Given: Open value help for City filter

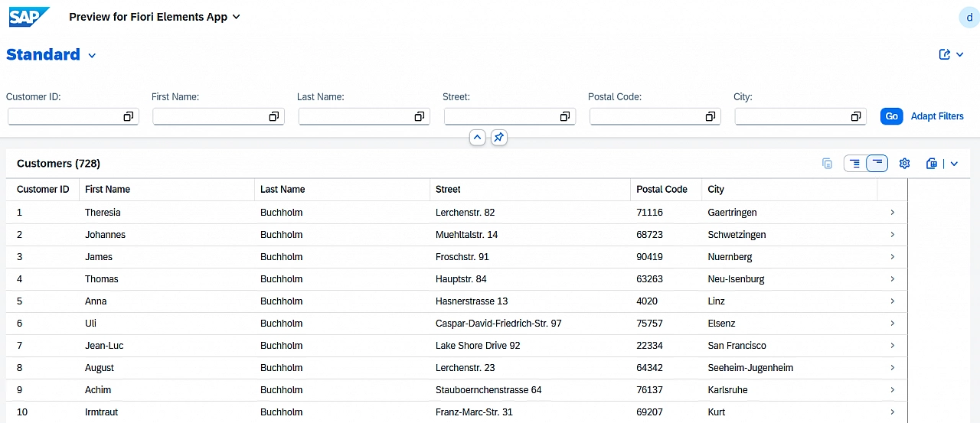Looking at the screenshot, I should pyautogui.click(x=855, y=116).
